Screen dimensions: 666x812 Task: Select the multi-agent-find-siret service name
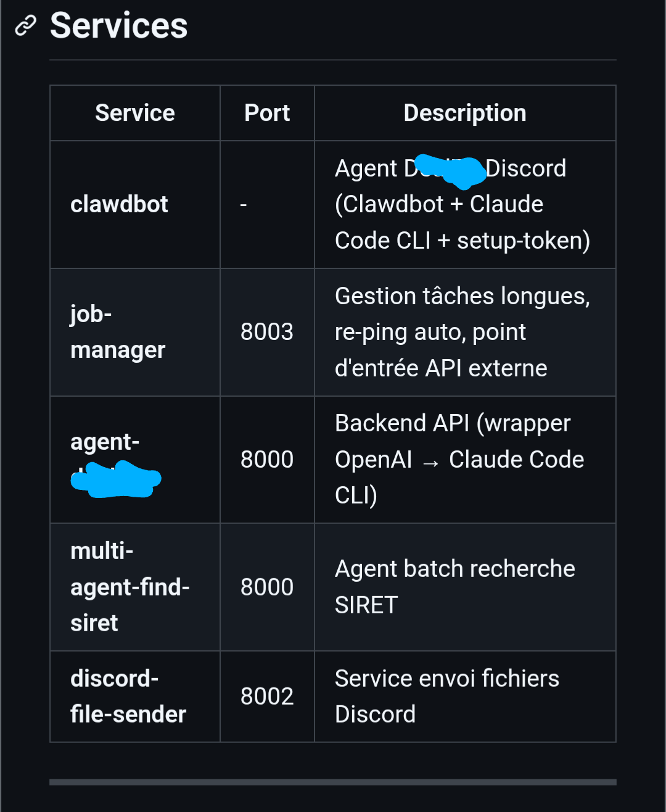coord(129,587)
